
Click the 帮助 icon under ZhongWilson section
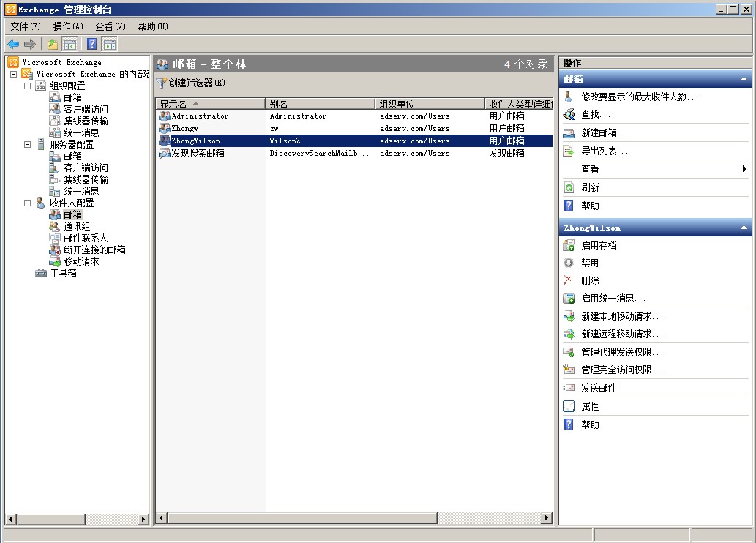click(569, 424)
